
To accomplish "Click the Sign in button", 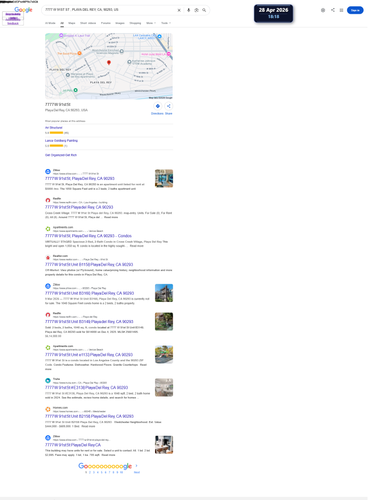I will (x=355, y=10).
